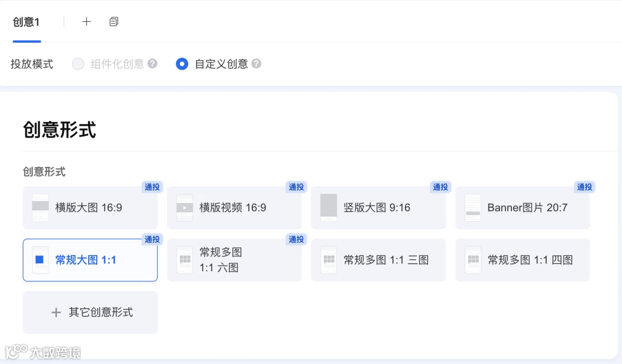This screenshot has height=364, width=622.
Task: Select the 常规多图 1:1 四图 format
Action: (x=522, y=260)
